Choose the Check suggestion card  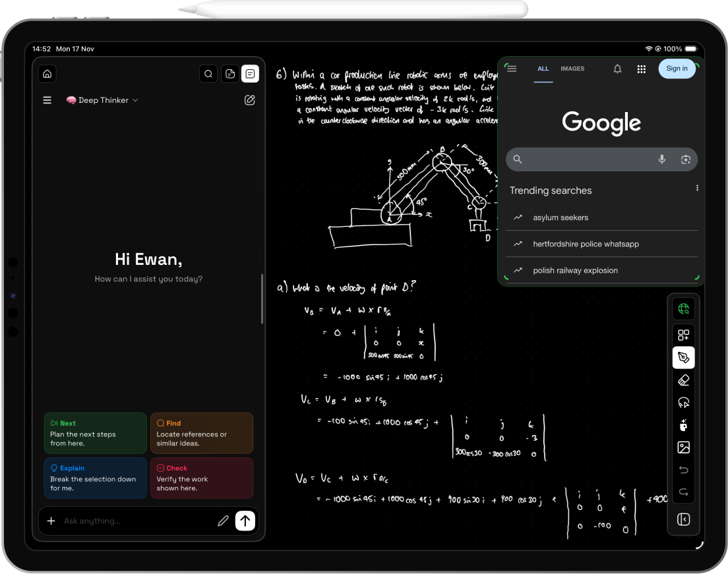click(202, 478)
